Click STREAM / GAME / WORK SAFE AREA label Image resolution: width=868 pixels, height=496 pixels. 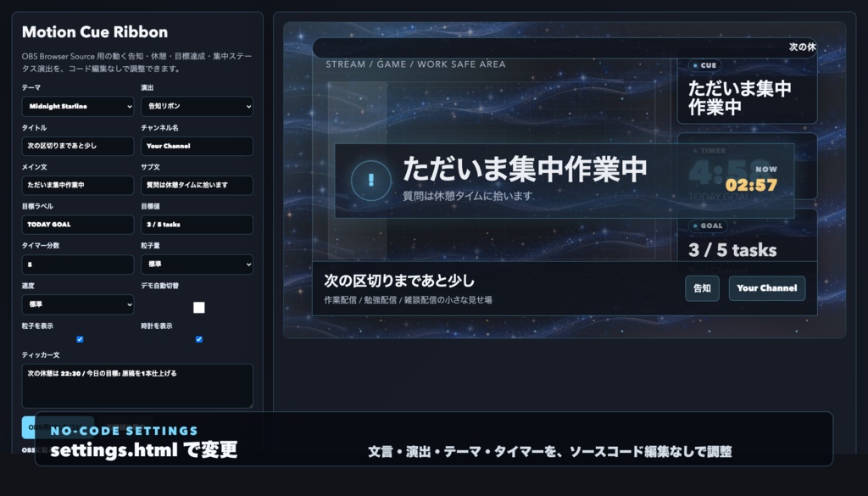415,64
